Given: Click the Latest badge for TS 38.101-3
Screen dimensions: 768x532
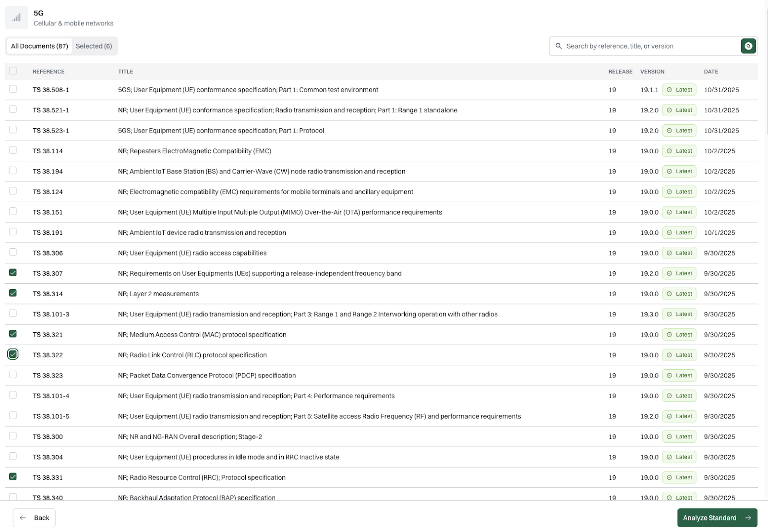Looking at the screenshot, I should click(679, 314).
